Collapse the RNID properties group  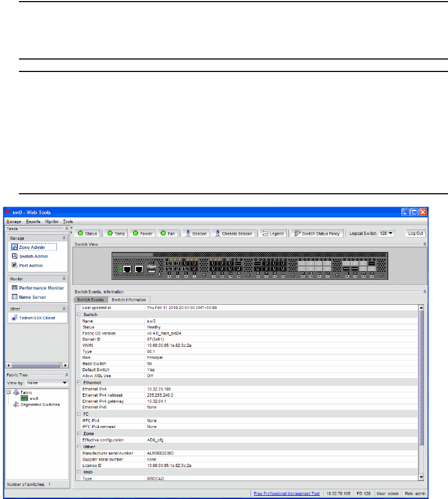click(x=78, y=472)
